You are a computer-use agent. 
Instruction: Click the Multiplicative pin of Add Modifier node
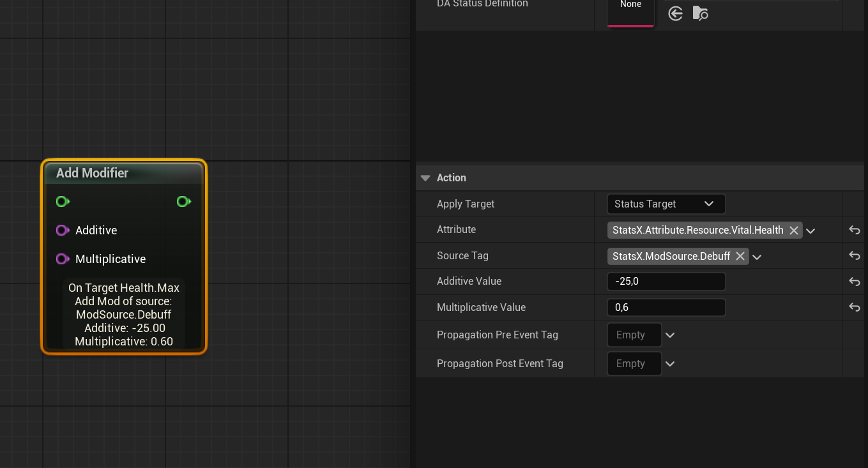tap(62, 259)
